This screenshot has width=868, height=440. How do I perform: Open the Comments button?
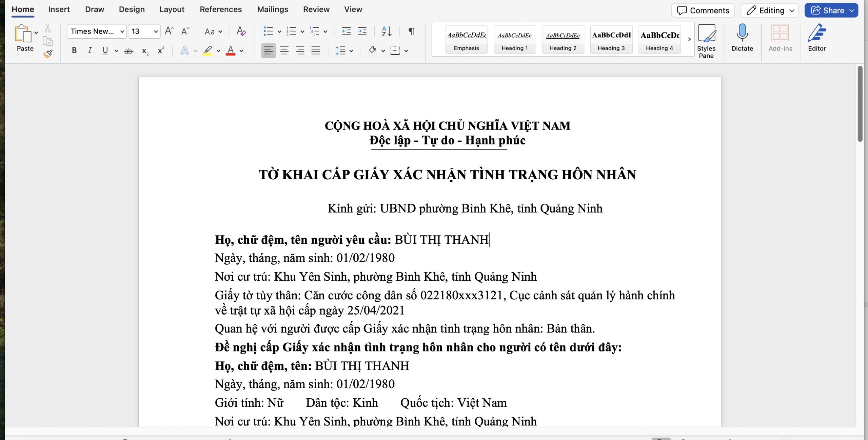pos(703,11)
